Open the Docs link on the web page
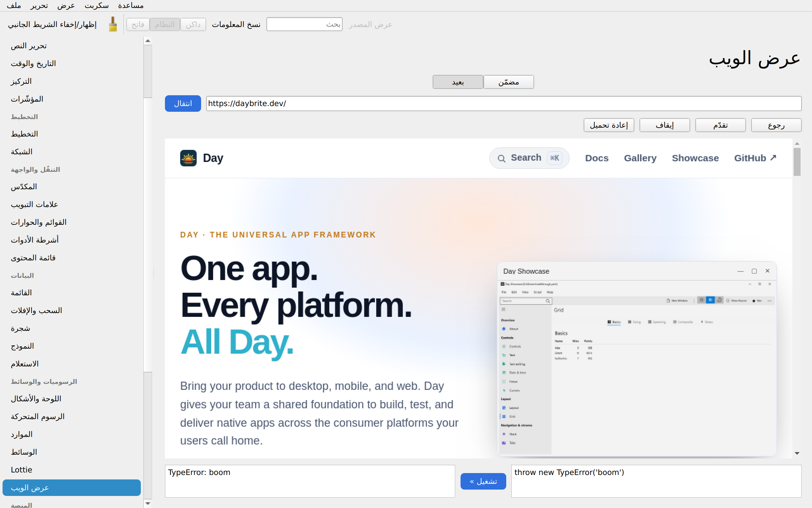The image size is (812, 508). point(597,158)
